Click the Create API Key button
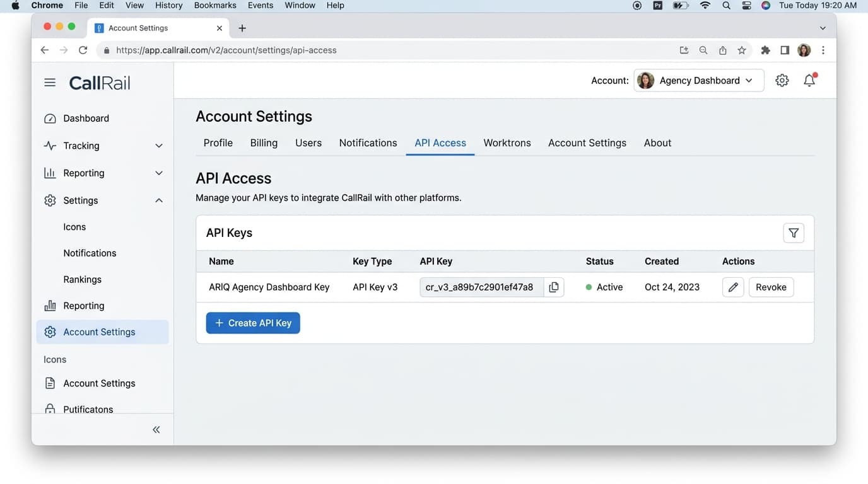Screen dimensions: 868x484 pos(253,323)
